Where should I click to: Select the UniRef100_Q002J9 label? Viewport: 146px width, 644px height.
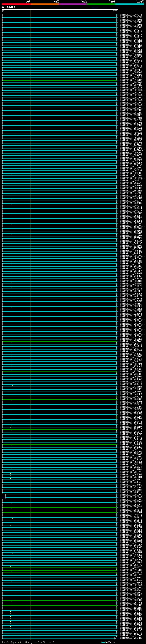click(131, 30)
